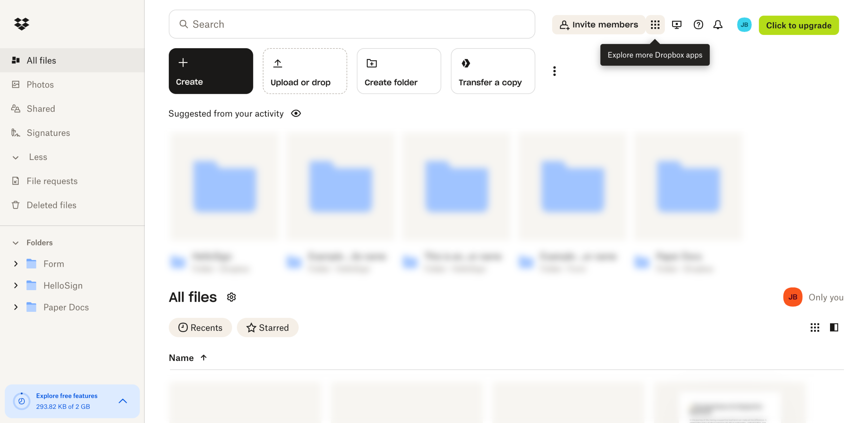Click the Create folder button

point(399,71)
